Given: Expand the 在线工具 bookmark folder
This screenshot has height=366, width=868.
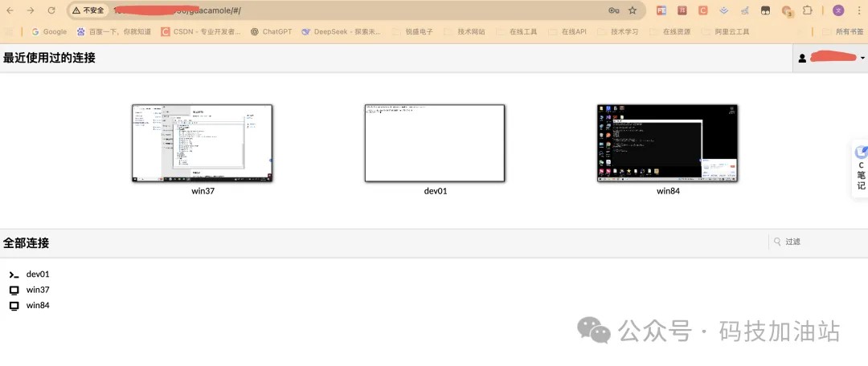Looking at the screenshot, I should coord(517,31).
